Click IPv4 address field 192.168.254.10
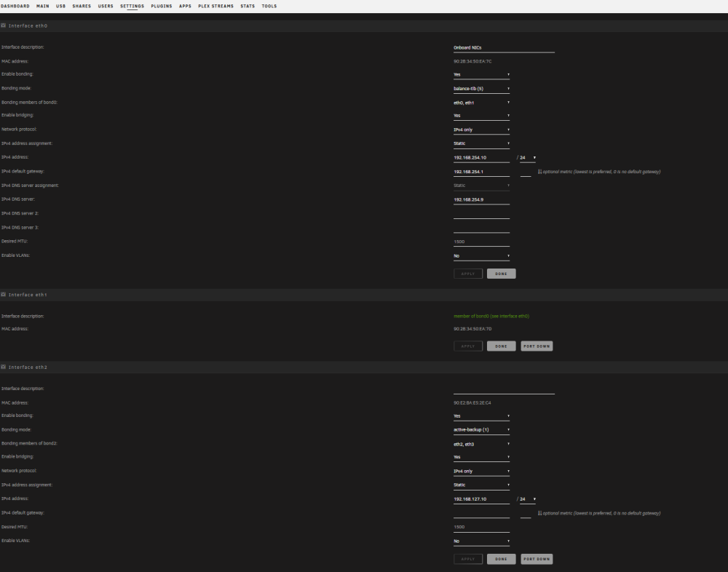This screenshot has height=572, width=728. click(x=481, y=157)
